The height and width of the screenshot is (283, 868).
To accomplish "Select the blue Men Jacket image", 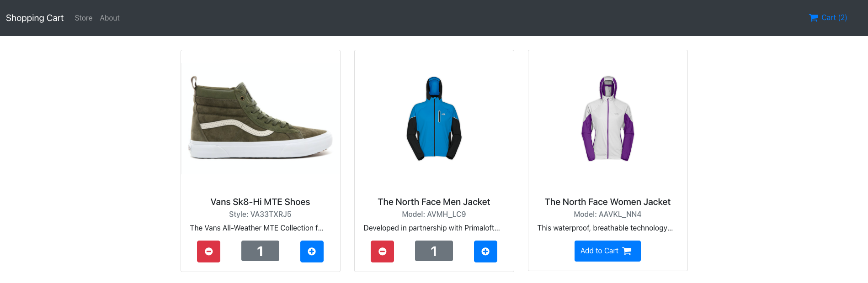I will click(x=434, y=119).
